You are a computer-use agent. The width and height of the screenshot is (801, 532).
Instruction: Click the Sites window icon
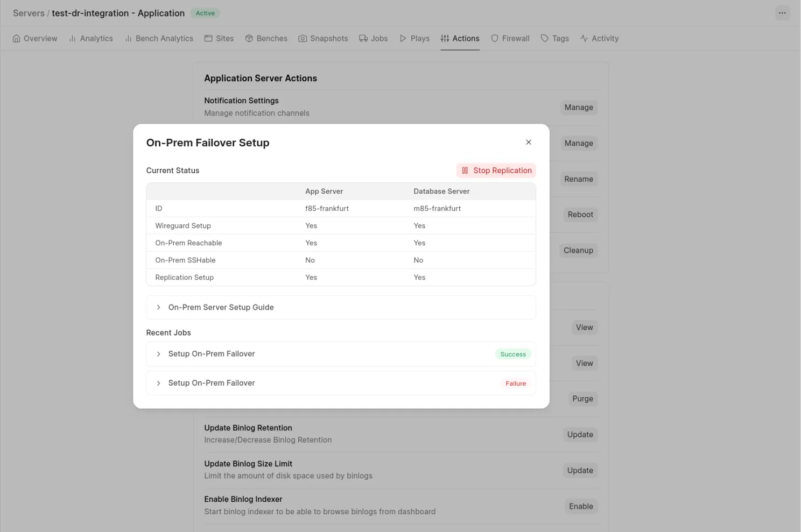[x=208, y=39]
